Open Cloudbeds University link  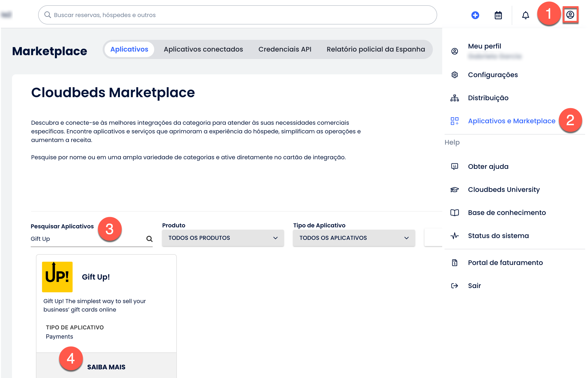tap(504, 189)
